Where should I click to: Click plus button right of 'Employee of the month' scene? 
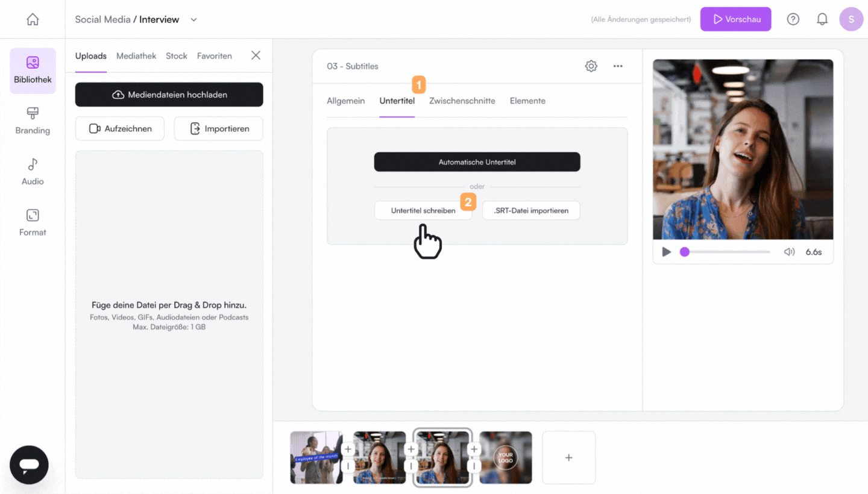click(348, 449)
